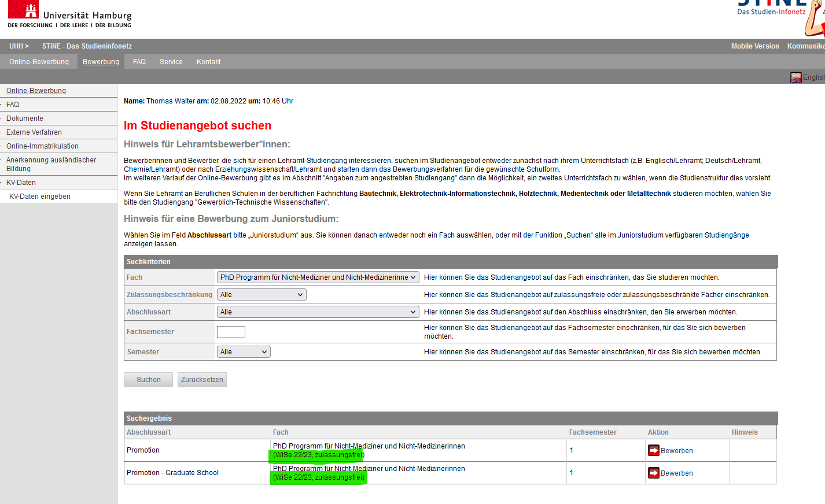Open the Online-Bewerbung top navigation tab

39,62
